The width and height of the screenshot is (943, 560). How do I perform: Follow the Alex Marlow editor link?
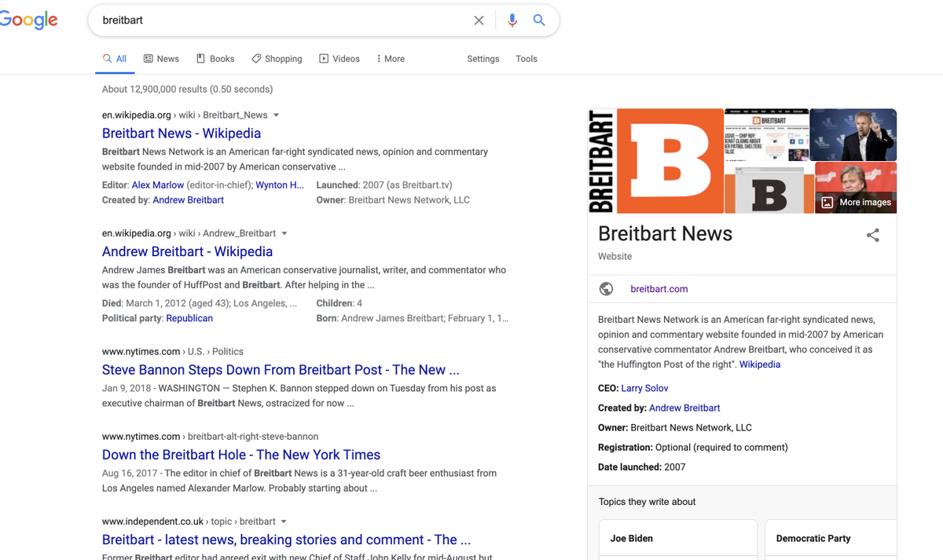click(x=158, y=185)
